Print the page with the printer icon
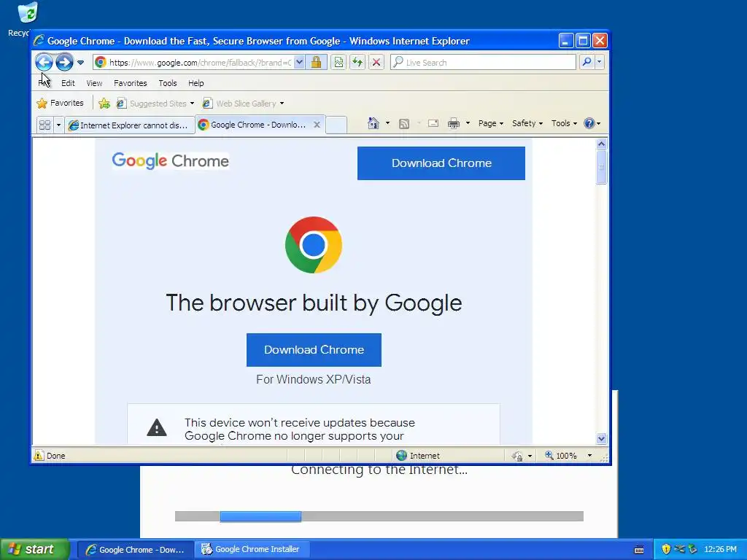 point(454,124)
